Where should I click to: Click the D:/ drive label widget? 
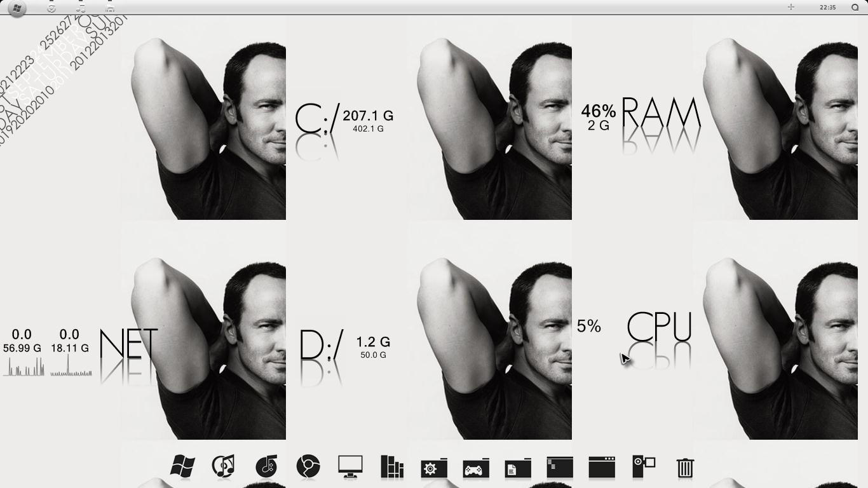pyautogui.click(x=322, y=345)
